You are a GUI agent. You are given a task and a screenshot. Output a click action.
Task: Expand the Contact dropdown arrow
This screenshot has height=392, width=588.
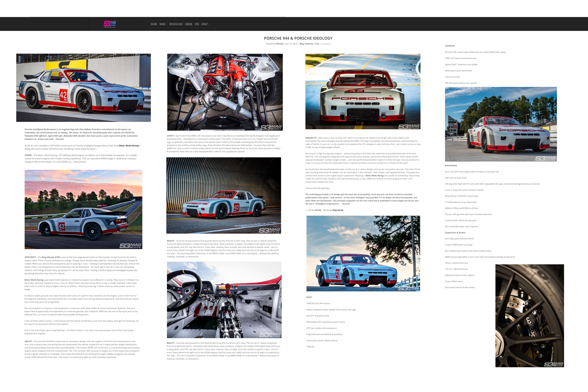pyautogui.click(x=209, y=24)
